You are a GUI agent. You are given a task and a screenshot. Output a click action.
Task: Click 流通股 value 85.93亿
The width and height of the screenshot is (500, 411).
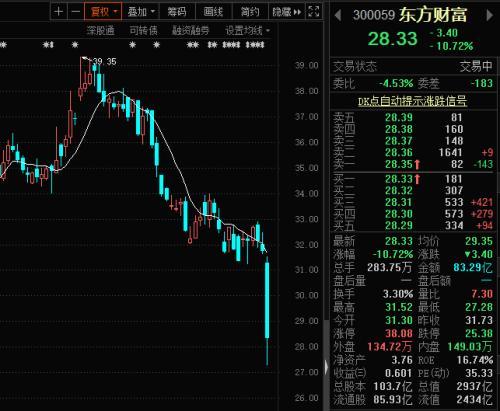coord(393,399)
